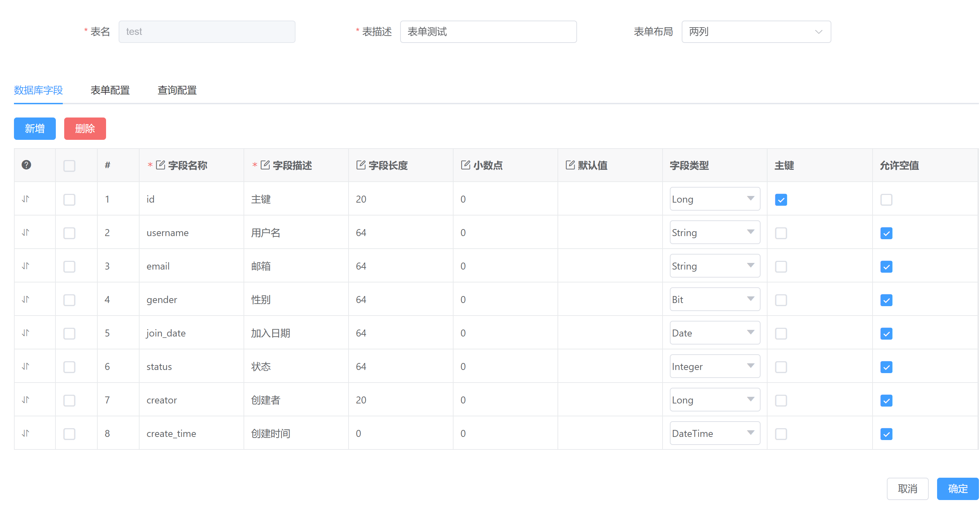Screen dimensions: 980x507
Task: Click the help icon in the table header
Action: (x=26, y=165)
